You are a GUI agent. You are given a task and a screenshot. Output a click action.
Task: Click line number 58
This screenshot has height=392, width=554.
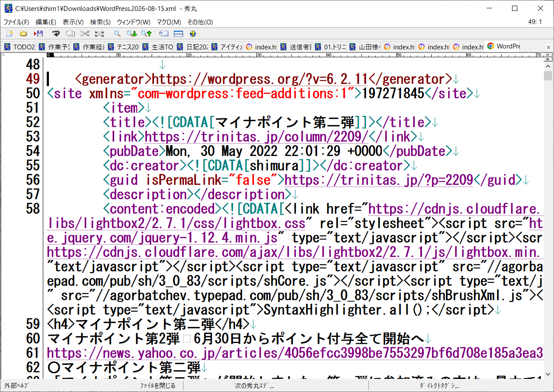(x=33, y=209)
